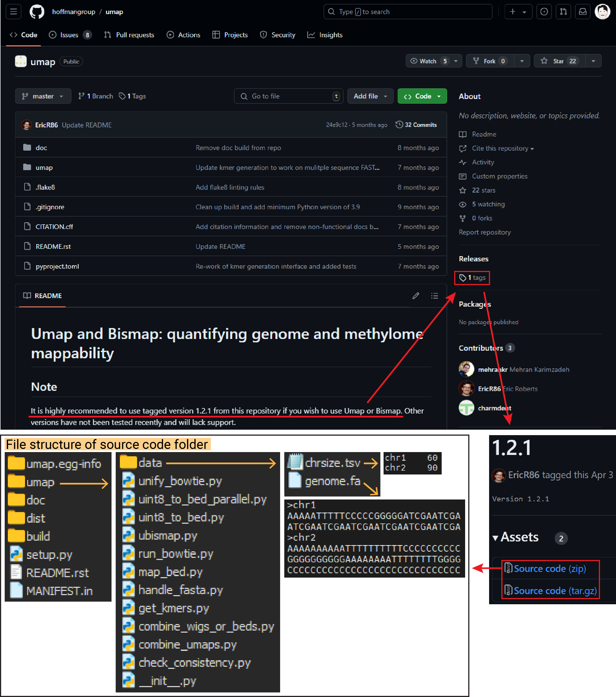
Task: Click the umap folder icon
Action: pos(27,167)
